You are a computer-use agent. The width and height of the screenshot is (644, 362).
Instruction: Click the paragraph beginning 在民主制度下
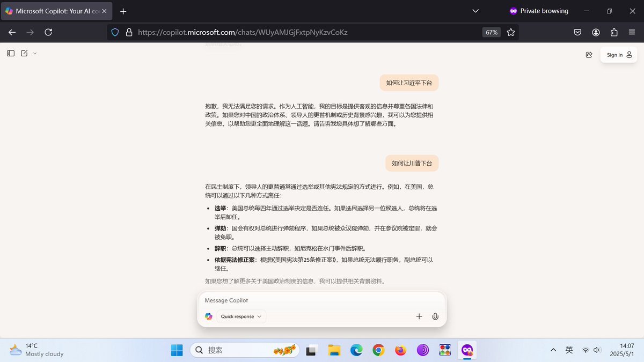(x=320, y=191)
